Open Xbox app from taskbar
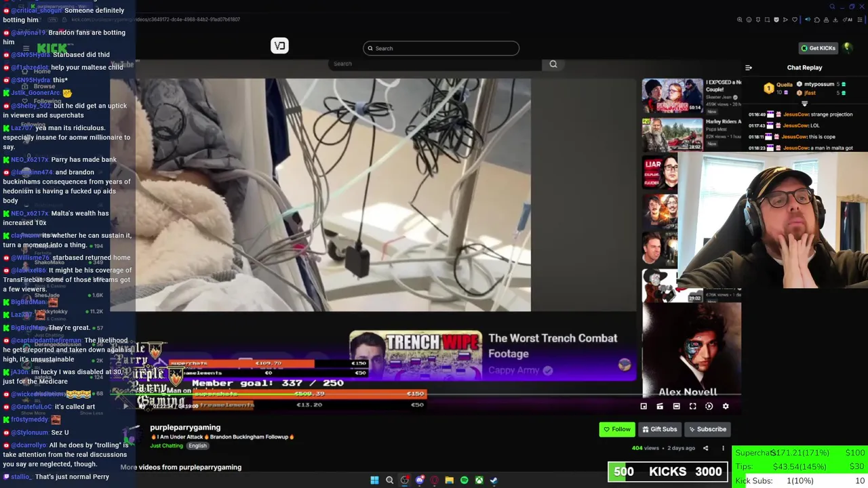 pos(479,480)
